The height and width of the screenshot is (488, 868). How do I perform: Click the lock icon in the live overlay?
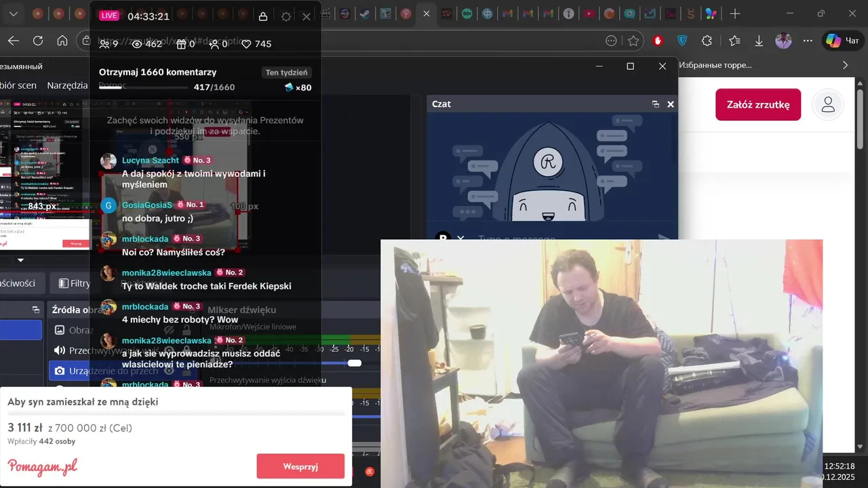pos(263,17)
